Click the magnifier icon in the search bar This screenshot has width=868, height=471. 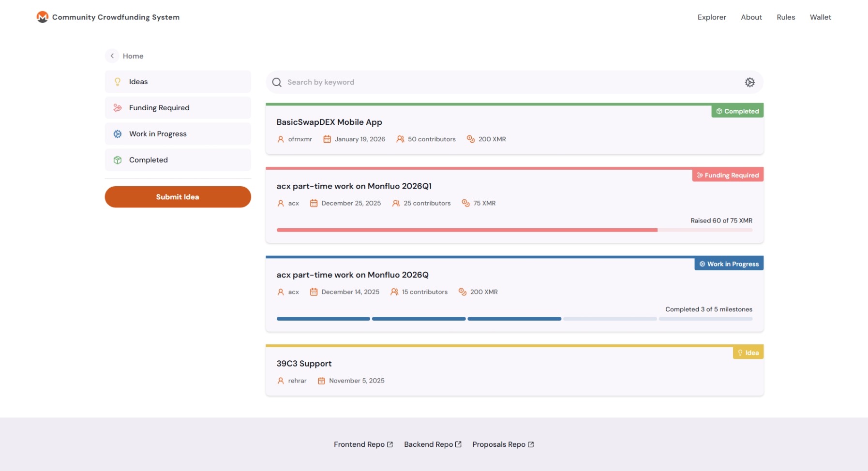(x=277, y=82)
